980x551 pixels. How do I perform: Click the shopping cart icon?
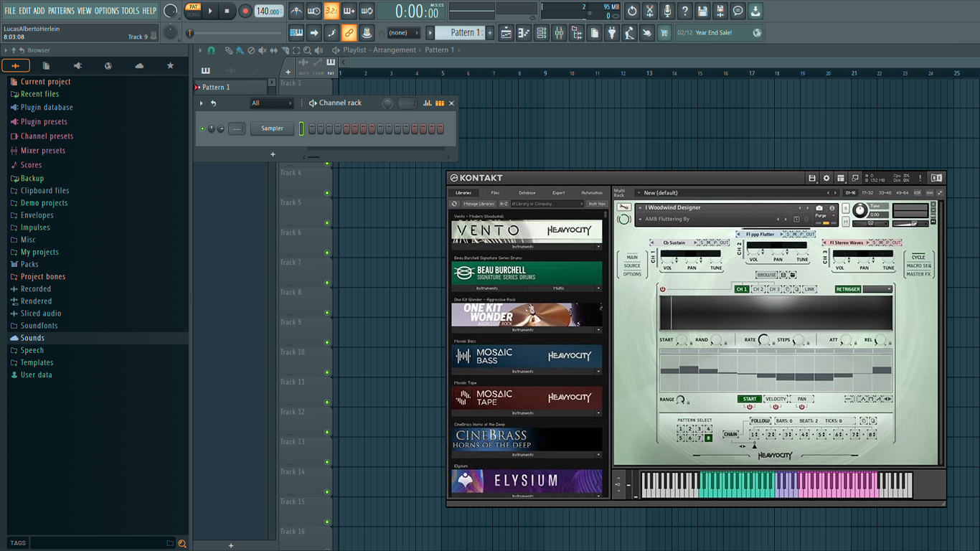click(x=664, y=32)
